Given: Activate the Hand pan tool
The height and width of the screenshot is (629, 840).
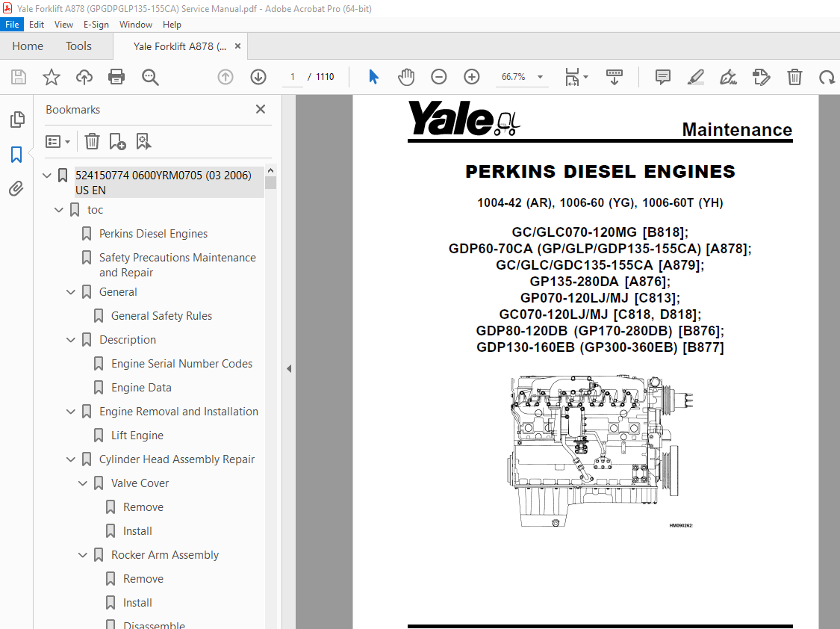Looking at the screenshot, I should (x=406, y=77).
